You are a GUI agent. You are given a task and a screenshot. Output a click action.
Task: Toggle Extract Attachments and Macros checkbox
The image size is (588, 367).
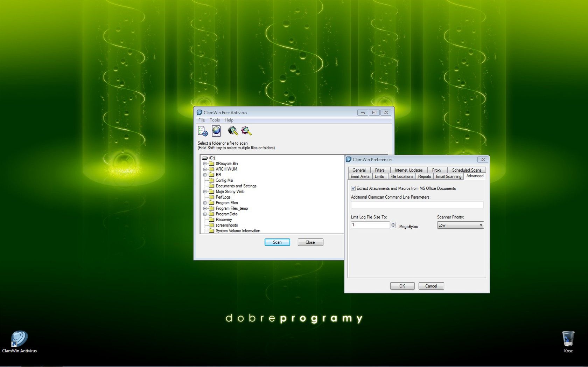(x=353, y=188)
